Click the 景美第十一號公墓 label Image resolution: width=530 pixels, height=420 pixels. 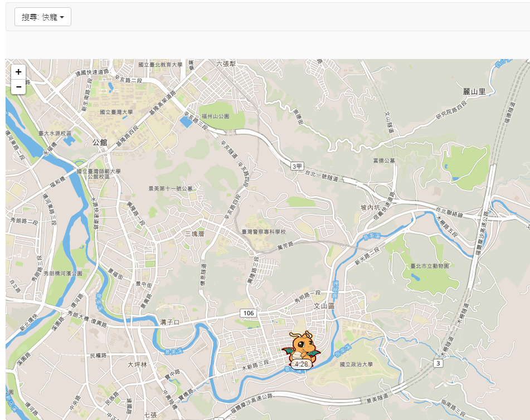pyautogui.click(x=171, y=188)
